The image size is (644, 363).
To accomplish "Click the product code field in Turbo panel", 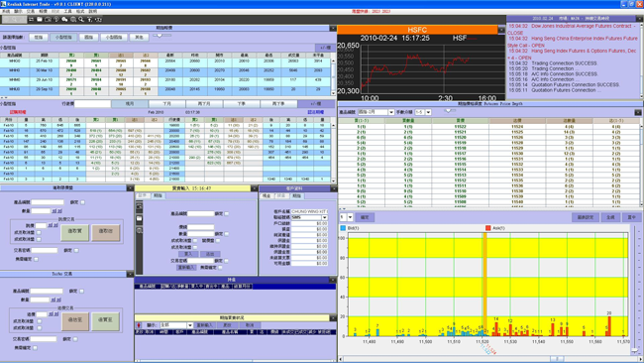I will (x=47, y=291).
